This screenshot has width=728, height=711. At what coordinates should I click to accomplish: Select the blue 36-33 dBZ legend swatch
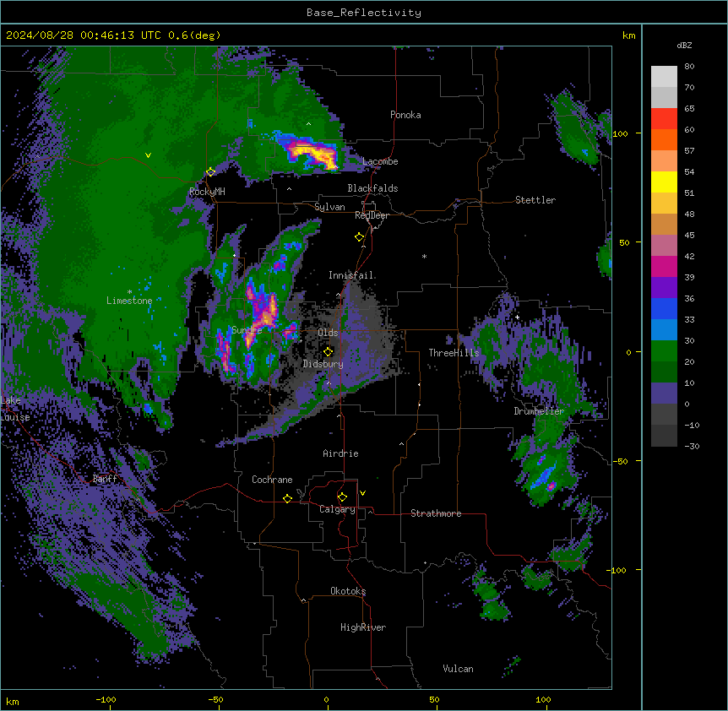664,308
